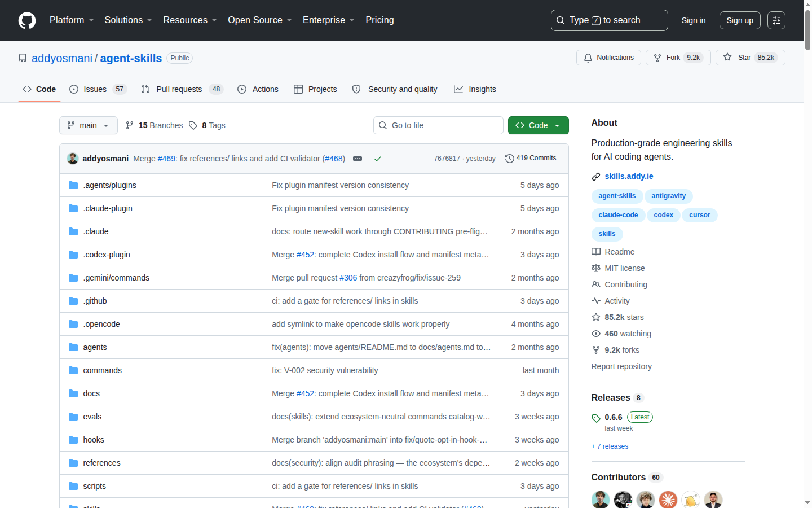Image resolution: width=812 pixels, height=508 pixels.
Task: Switch to the Pull requests tab
Action: click(x=182, y=89)
